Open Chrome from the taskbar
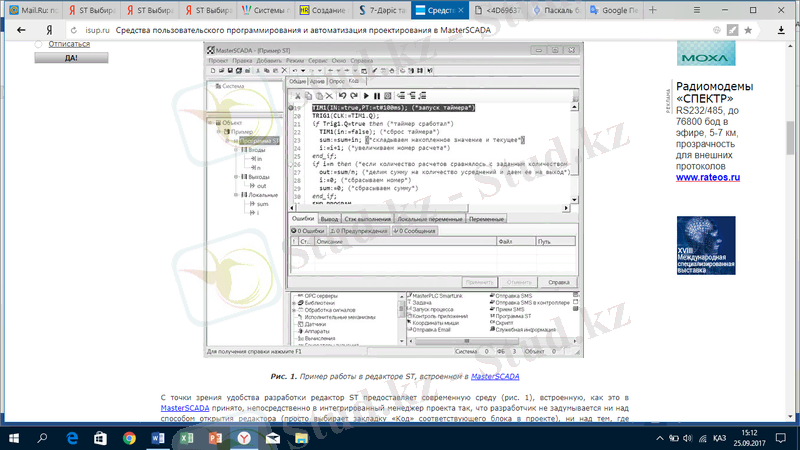The image size is (800, 450). (x=129, y=438)
